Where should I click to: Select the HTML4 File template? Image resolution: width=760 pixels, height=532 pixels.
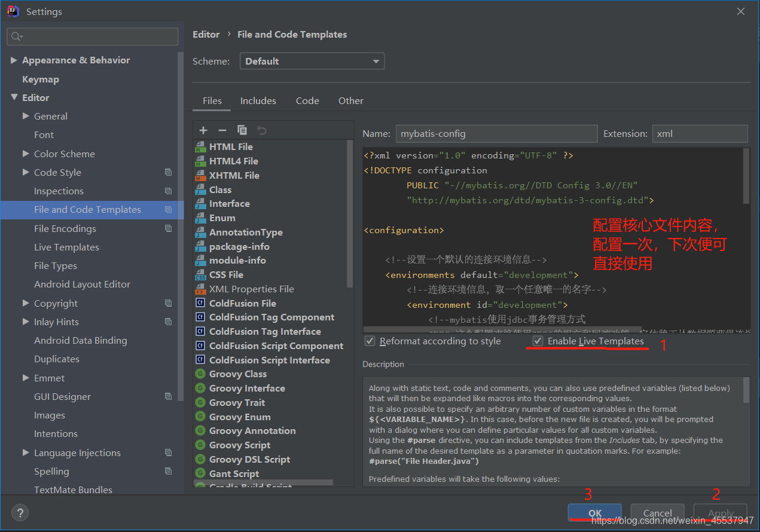pos(234,161)
